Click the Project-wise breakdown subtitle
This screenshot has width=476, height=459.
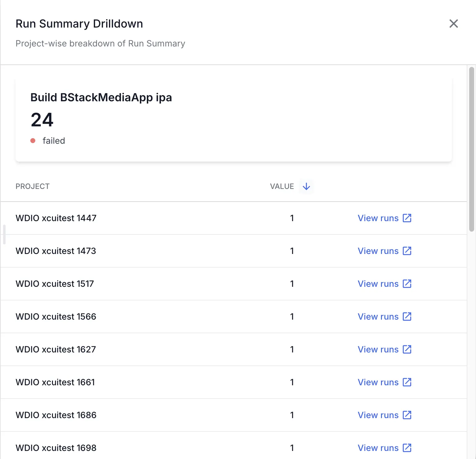pos(100,43)
